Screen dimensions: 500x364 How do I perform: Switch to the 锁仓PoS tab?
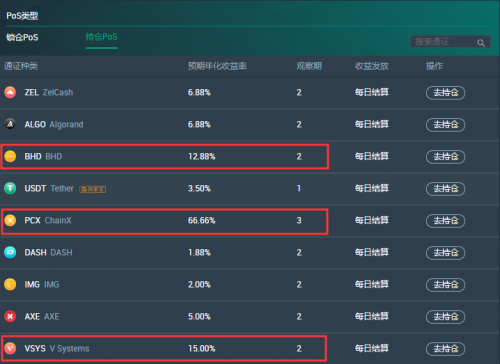coord(22,37)
